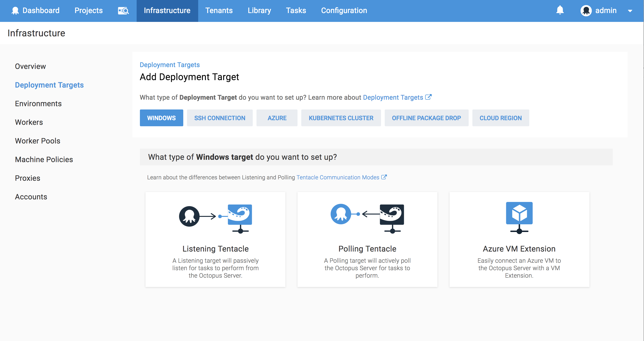Select Offline Package Drop target type

(426, 118)
